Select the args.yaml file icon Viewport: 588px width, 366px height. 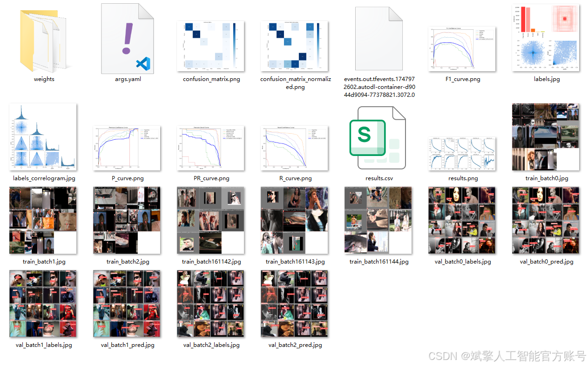coord(128,39)
